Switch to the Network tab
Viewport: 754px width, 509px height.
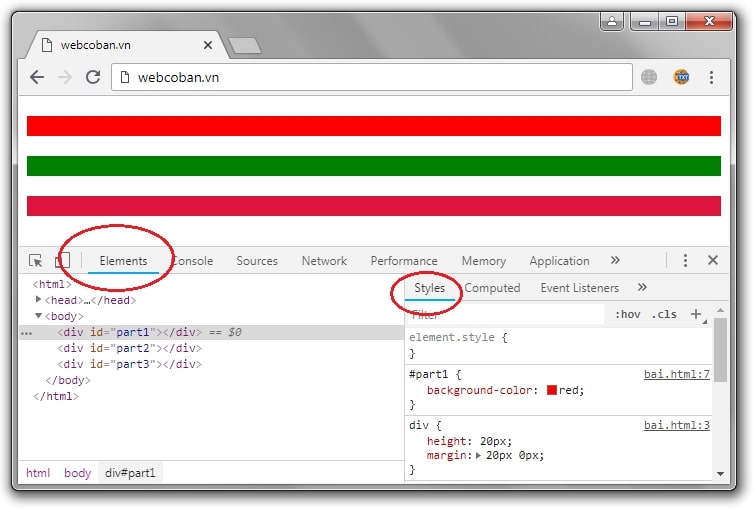[x=324, y=261]
